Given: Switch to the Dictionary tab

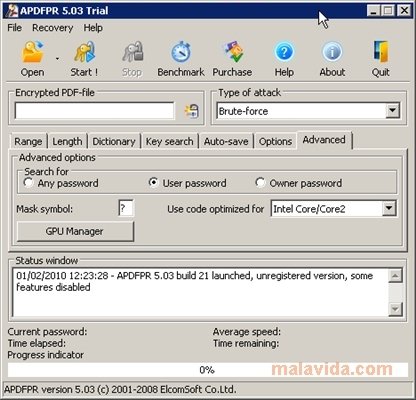Looking at the screenshot, I should 114,141.
